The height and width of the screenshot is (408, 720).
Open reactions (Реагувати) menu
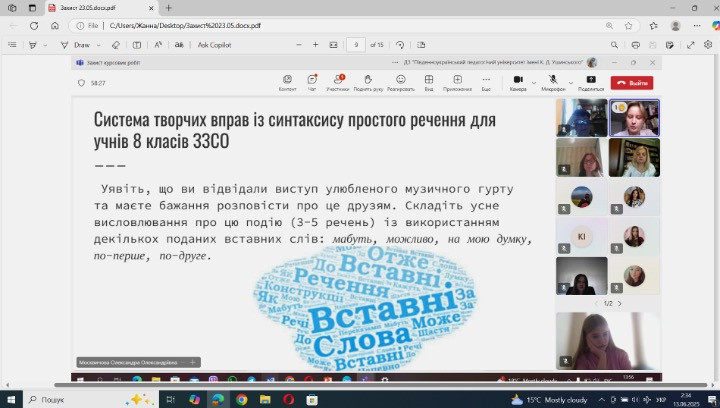[400, 81]
